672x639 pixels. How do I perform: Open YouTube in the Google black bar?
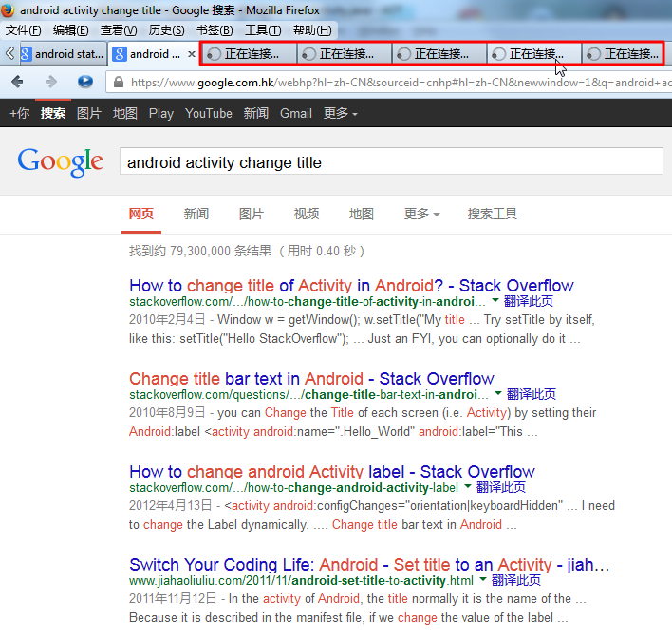(209, 113)
